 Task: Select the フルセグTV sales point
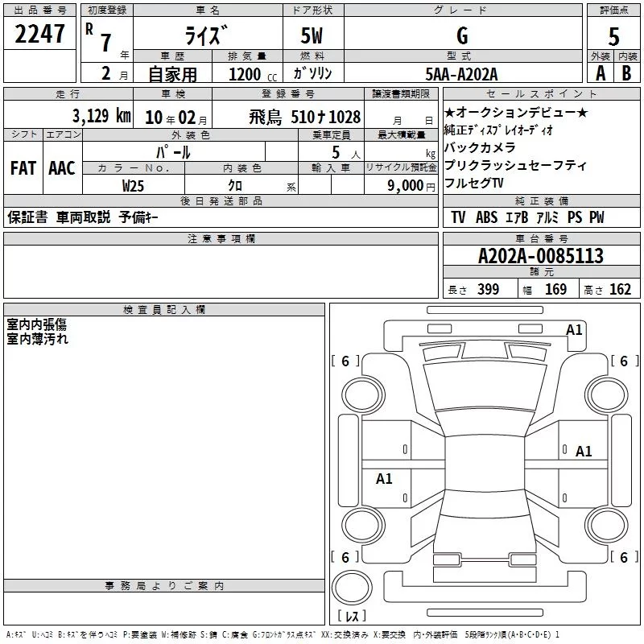[473, 183]
